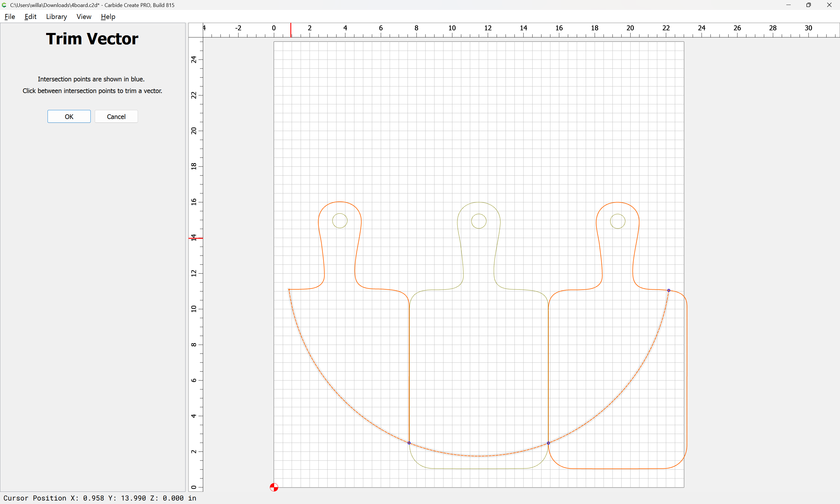This screenshot has width=840, height=504.
Task: Open the Edit menu
Action: click(x=30, y=17)
